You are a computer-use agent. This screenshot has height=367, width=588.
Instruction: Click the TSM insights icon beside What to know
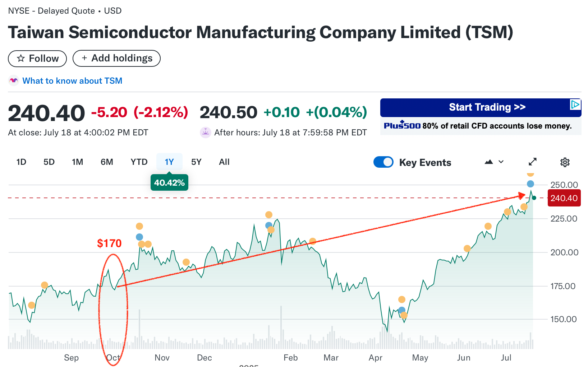coord(14,81)
